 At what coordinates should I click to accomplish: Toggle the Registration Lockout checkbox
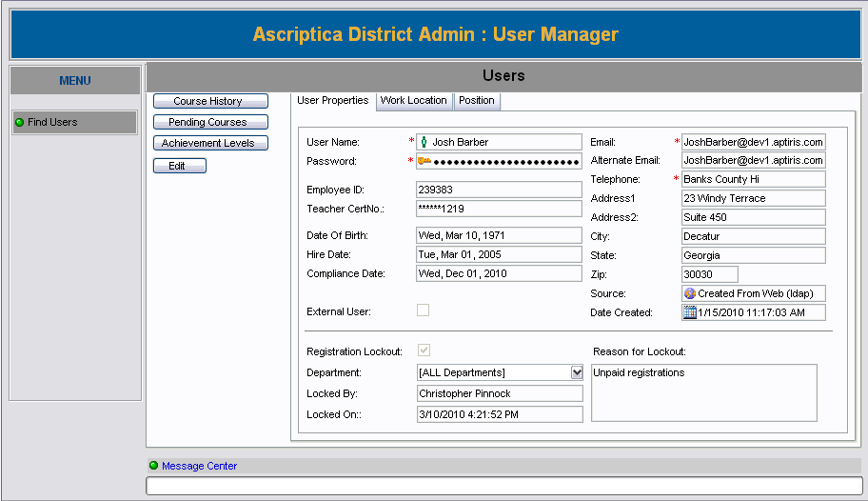point(424,351)
